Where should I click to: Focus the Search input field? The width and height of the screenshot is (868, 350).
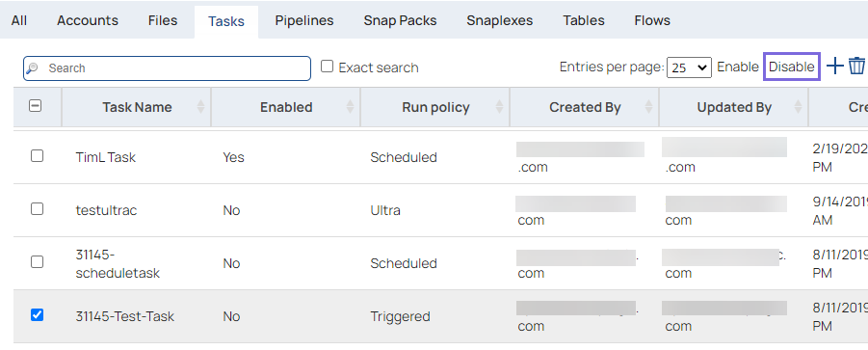(x=167, y=68)
